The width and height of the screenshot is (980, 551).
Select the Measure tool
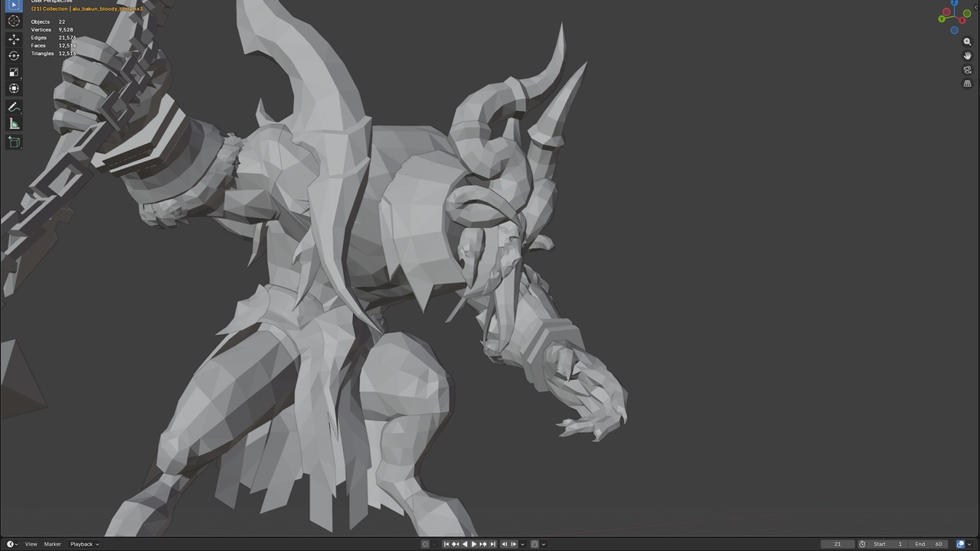point(14,124)
